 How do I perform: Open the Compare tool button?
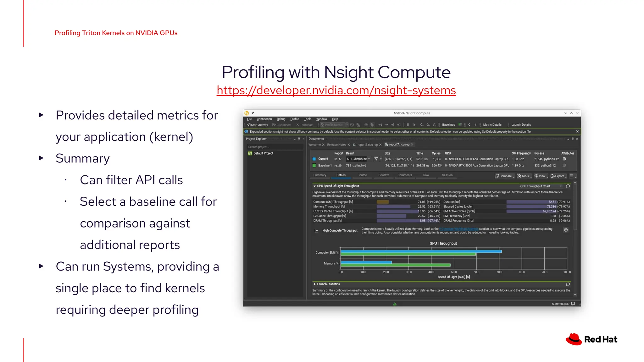tap(504, 176)
